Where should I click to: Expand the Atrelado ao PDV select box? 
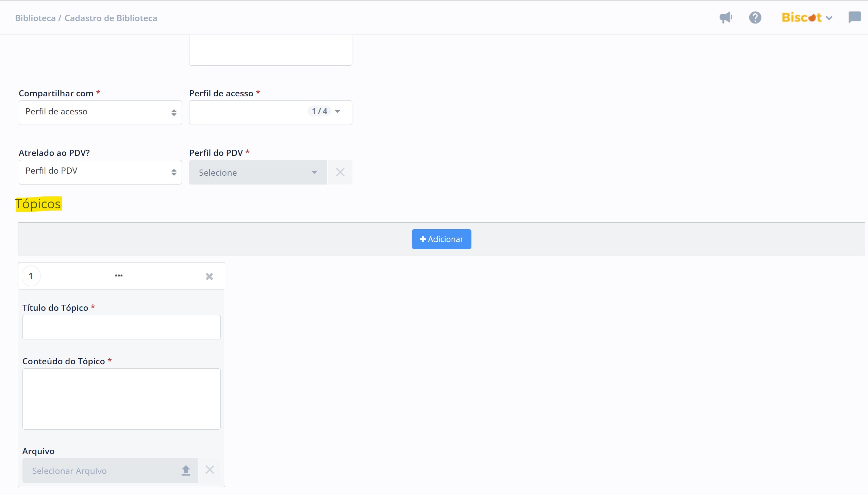[100, 172]
